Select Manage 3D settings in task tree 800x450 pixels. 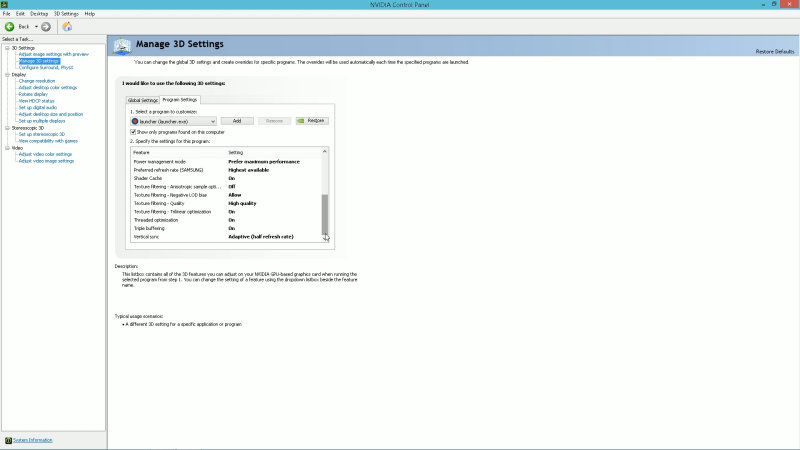pos(39,61)
